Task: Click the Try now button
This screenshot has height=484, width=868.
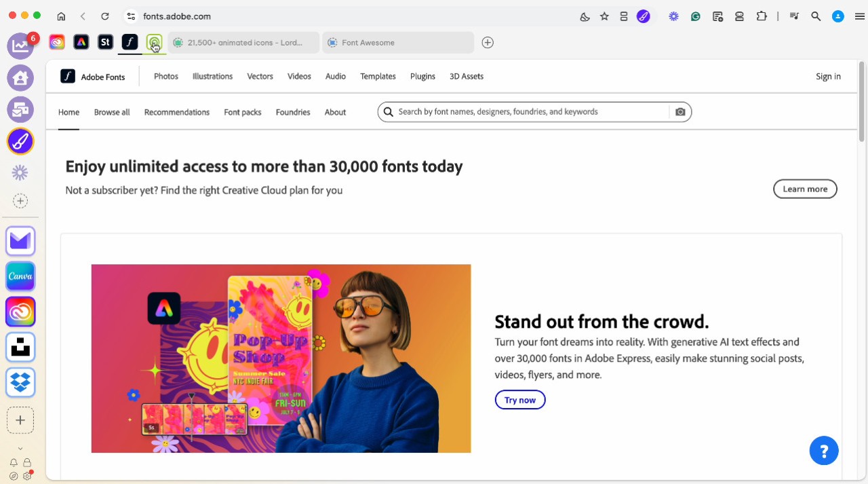Action: [x=519, y=400]
